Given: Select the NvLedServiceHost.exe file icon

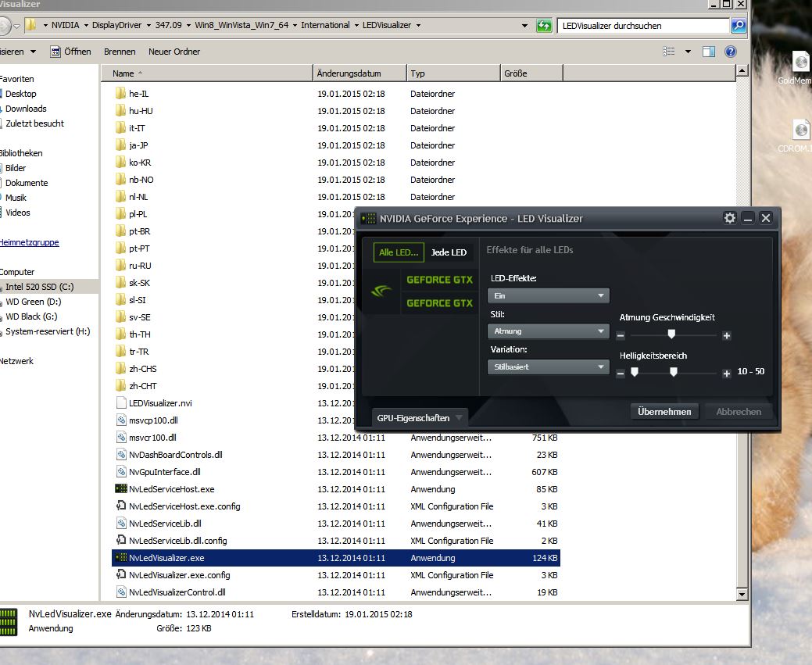Looking at the screenshot, I should (x=120, y=488).
